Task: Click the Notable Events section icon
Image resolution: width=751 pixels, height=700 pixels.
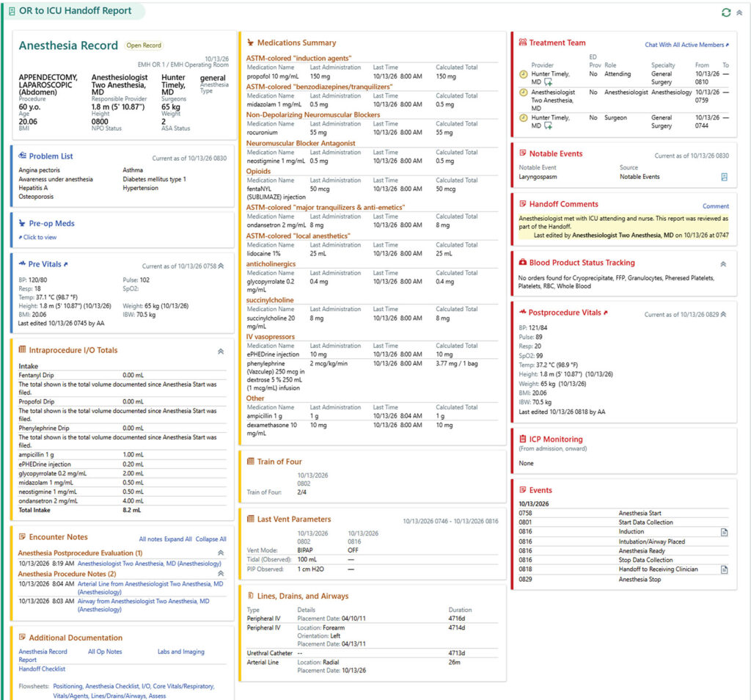Action: point(522,153)
